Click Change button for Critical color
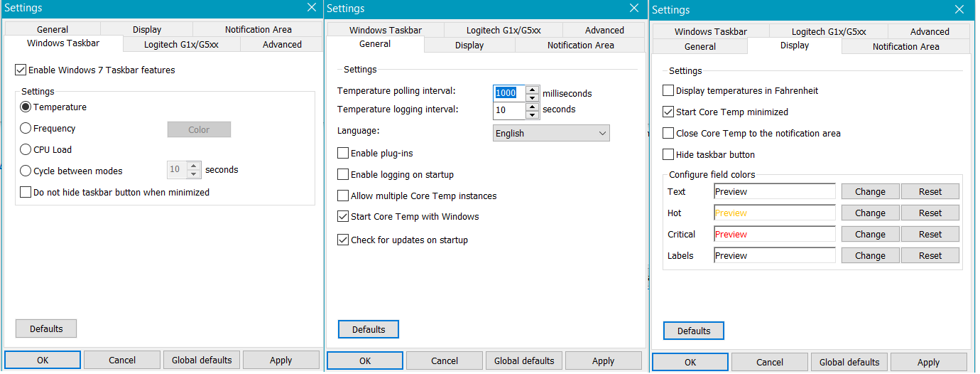Screen dimensions: 980x374 871,234
